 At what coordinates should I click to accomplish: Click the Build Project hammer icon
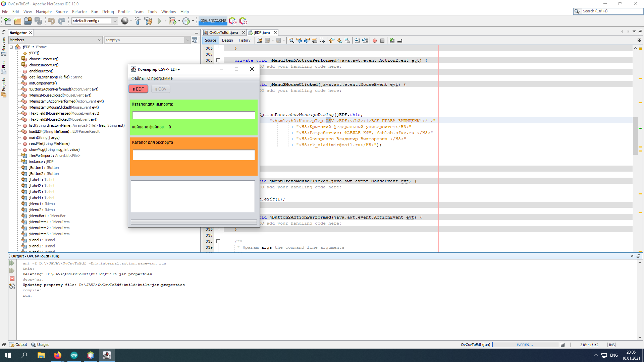tap(138, 21)
